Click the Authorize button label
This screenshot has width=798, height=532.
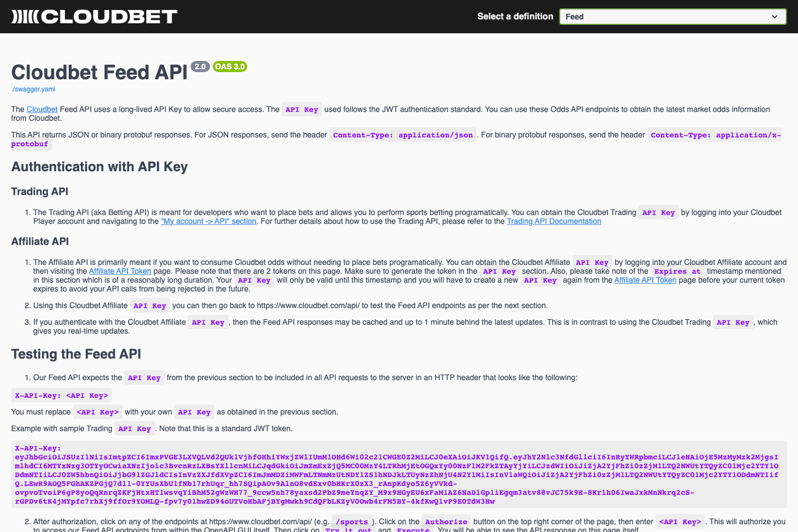coord(446,521)
